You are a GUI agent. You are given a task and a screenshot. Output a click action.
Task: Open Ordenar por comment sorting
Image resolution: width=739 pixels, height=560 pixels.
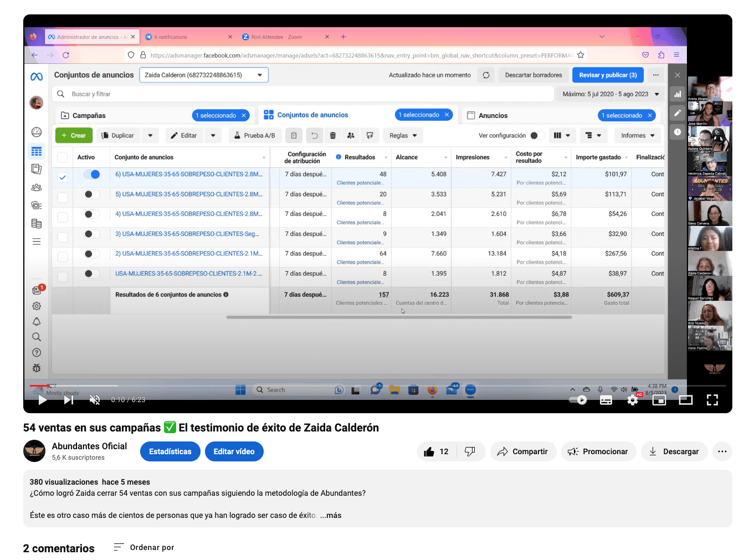point(144,547)
